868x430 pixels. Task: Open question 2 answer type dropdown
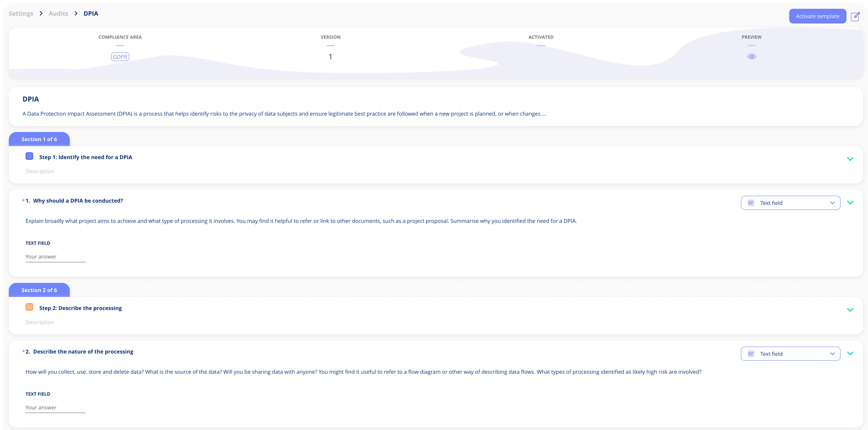point(790,354)
